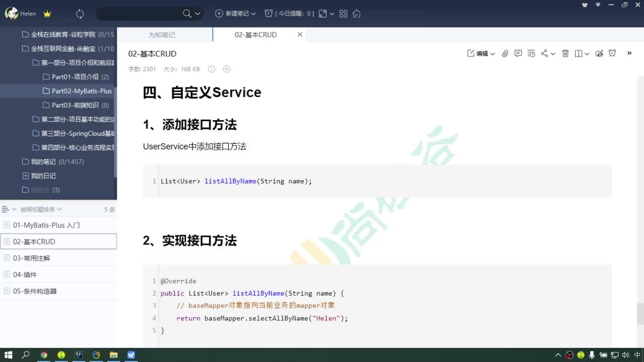Open the Windows Start menu
The width and height of the screenshot is (644, 362).
(x=9, y=355)
